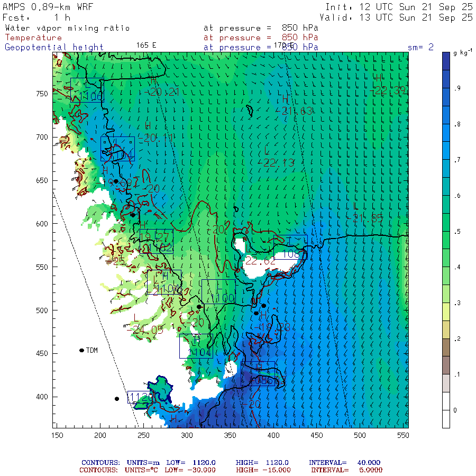
Task: Click the blue 'UNITS=m' contour text
Action: [143, 463]
